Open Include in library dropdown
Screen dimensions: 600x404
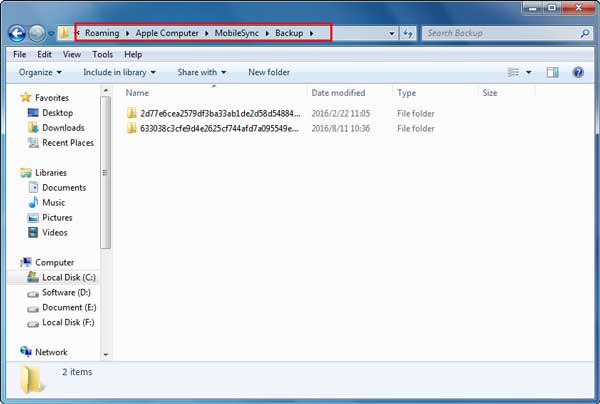pyautogui.click(x=119, y=72)
